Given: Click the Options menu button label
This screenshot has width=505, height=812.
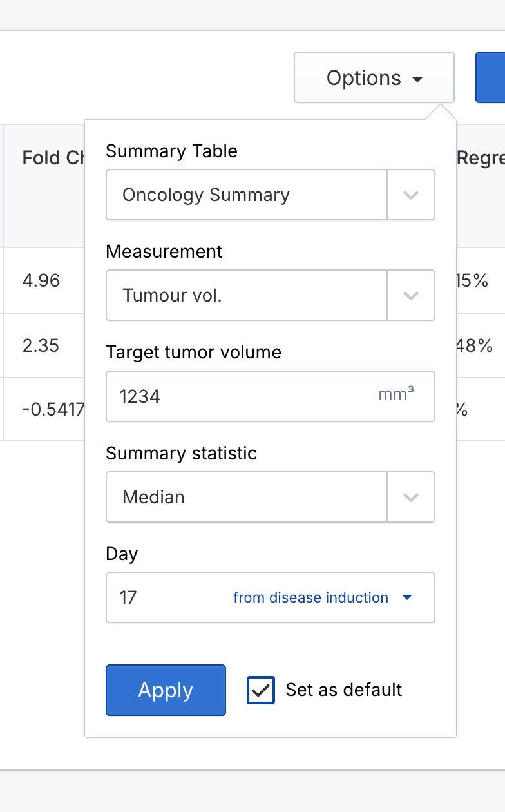Looking at the screenshot, I should point(363,79).
